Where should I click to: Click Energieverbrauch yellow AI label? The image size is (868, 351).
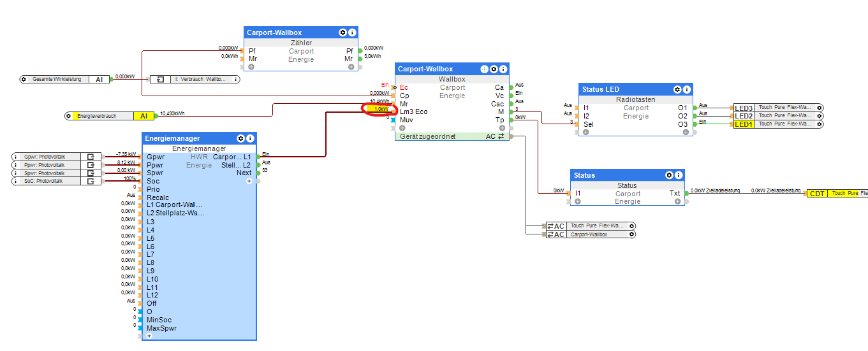click(x=143, y=116)
